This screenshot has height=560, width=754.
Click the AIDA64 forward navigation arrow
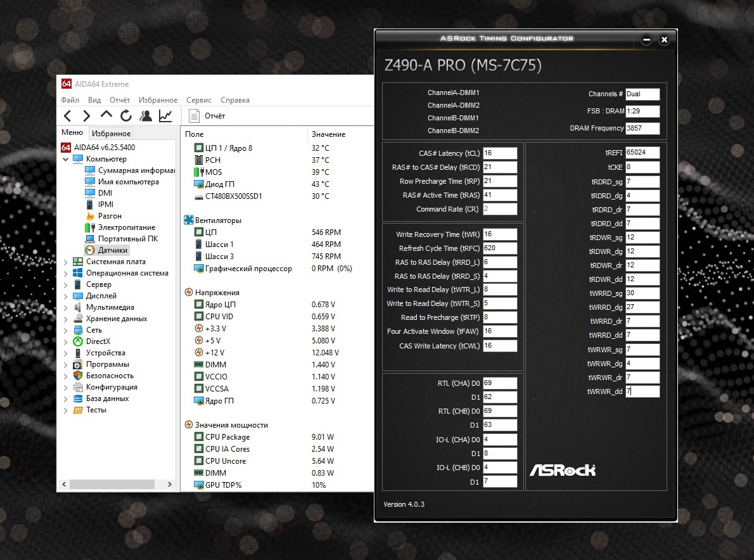click(87, 116)
